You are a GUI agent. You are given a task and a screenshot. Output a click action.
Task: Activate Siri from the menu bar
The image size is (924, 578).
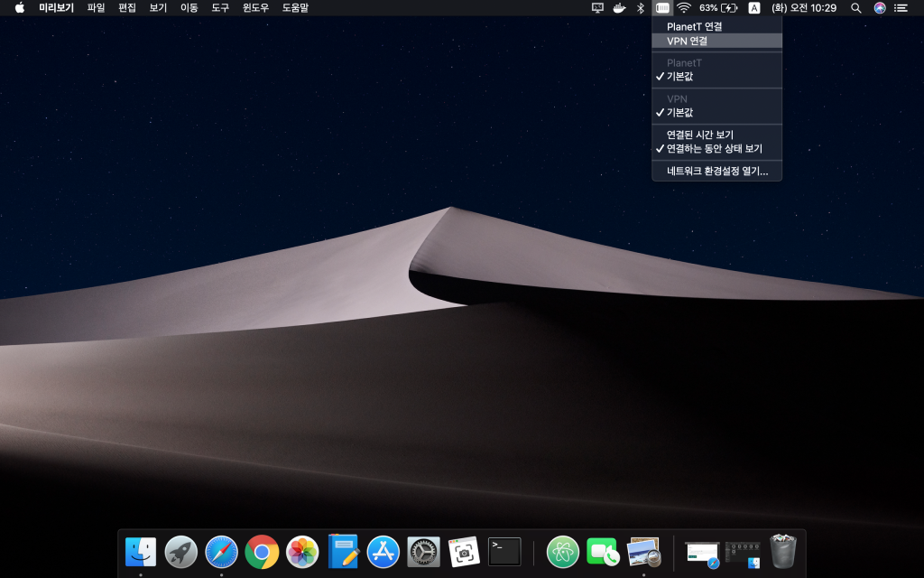pyautogui.click(x=880, y=7)
